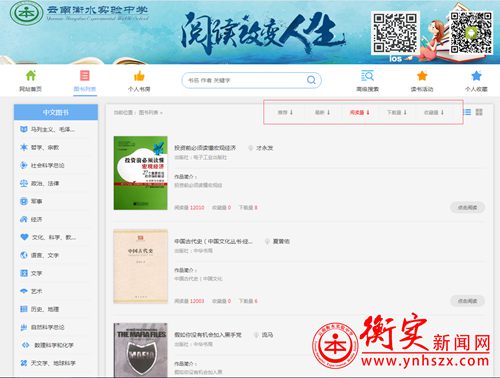Open reading activities orange star icon
Viewport: 500px width, 378px height.
click(422, 76)
